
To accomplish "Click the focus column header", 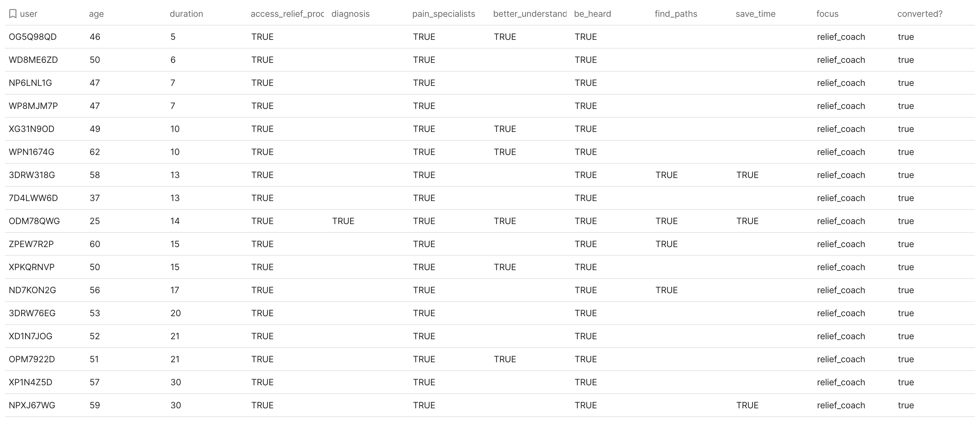I will coord(827,14).
